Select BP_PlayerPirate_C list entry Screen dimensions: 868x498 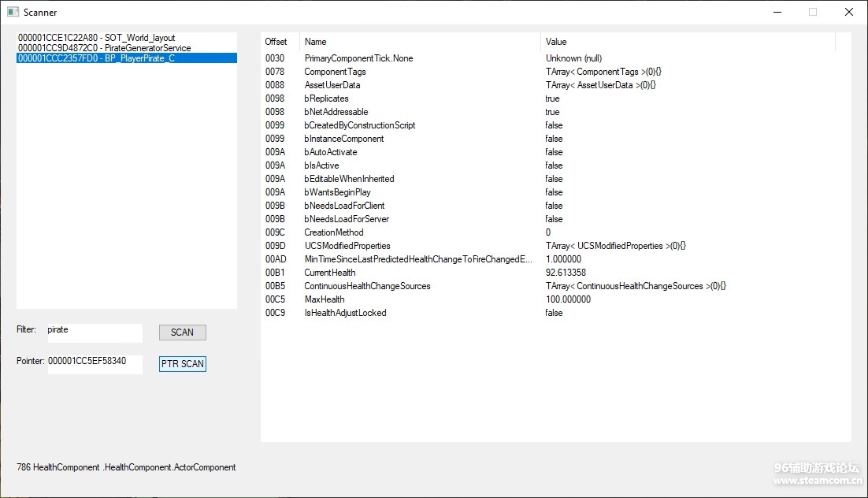tap(96, 58)
